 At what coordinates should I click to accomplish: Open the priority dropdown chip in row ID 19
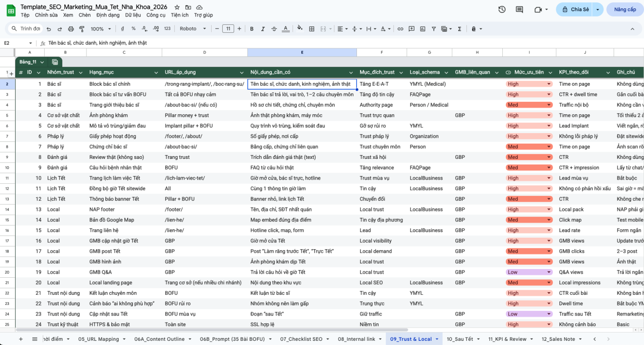pos(529,272)
